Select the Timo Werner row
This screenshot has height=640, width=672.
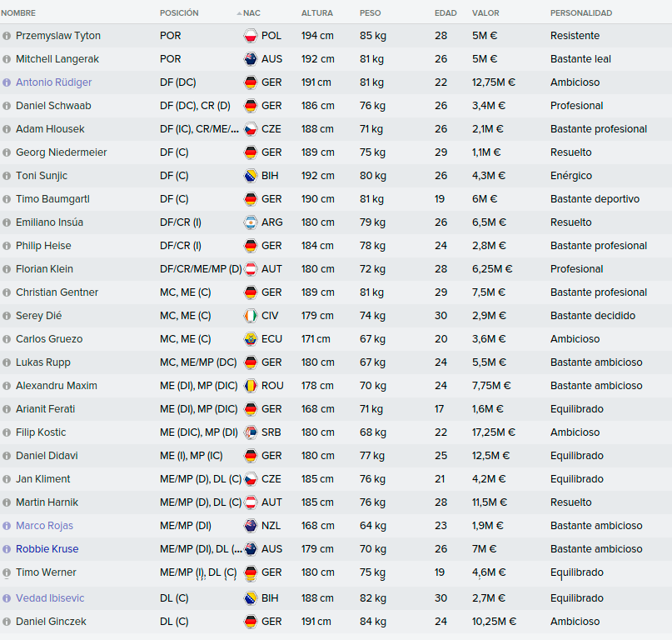336,572
